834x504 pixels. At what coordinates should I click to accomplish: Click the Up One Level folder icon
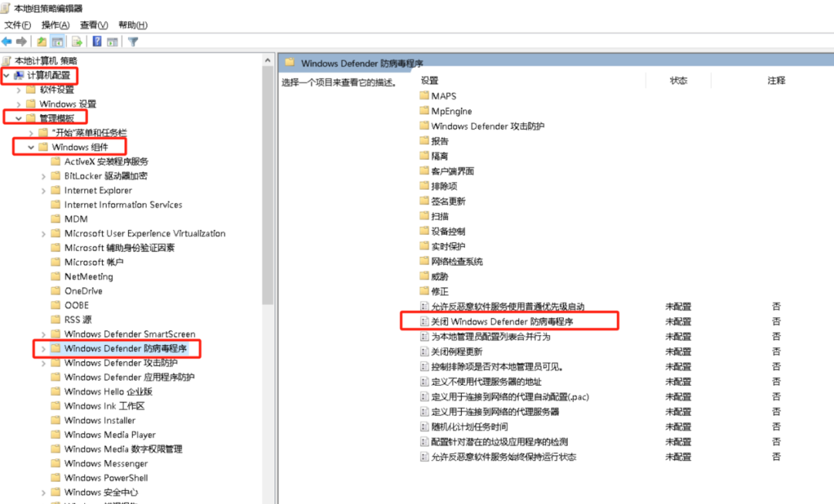[x=42, y=42]
